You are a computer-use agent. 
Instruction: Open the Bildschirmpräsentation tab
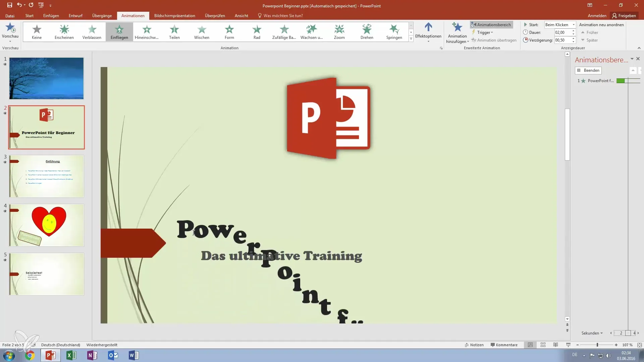pyautogui.click(x=174, y=16)
